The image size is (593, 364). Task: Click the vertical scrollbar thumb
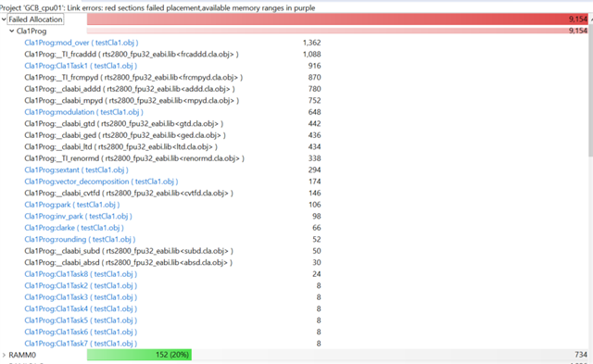tap(591, 85)
